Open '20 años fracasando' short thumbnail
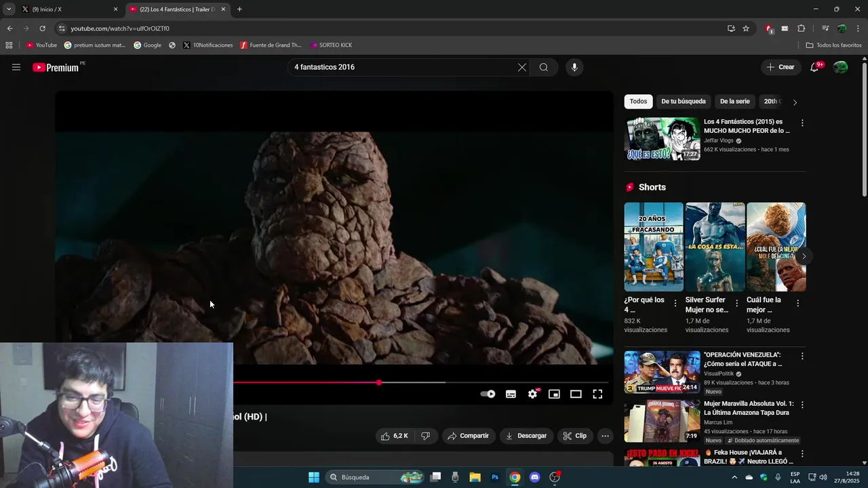The width and height of the screenshot is (868, 488). click(x=654, y=247)
